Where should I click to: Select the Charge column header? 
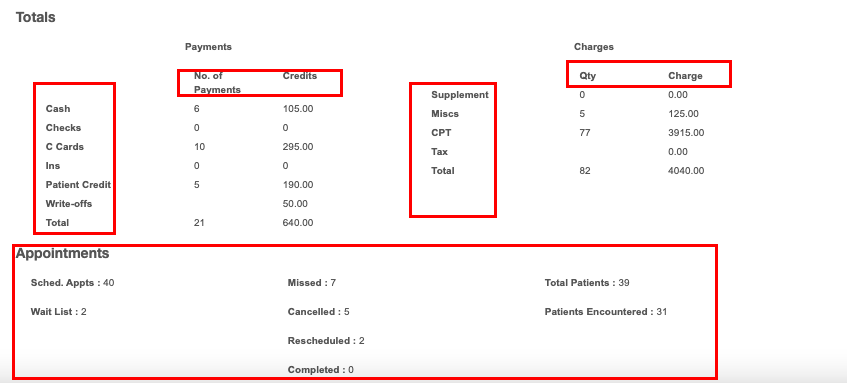[685, 76]
